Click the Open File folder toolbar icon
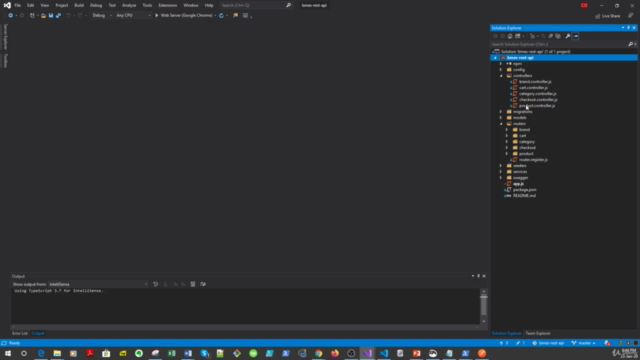The height and width of the screenshot is (360, 640). point(43,16)
